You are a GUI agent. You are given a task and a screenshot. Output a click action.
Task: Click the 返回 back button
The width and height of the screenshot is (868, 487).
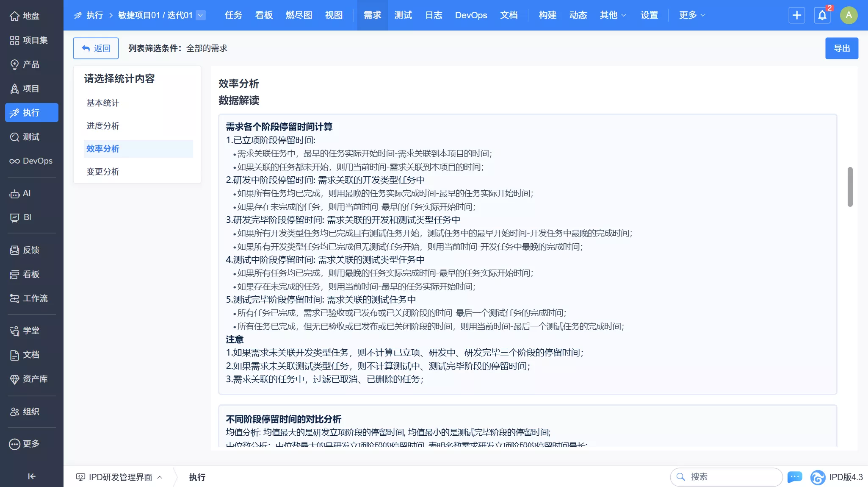(96, 48)
